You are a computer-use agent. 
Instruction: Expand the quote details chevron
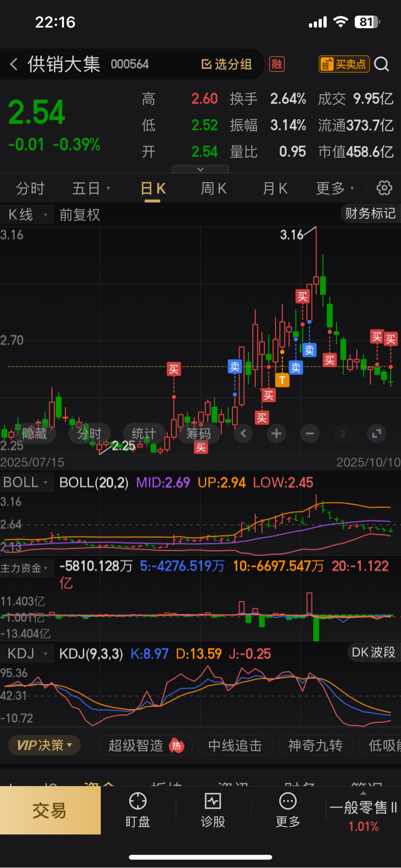200,169
